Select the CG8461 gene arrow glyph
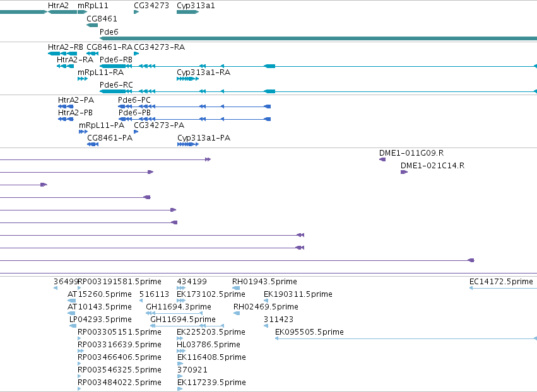The image size is (537, 392). click(92, 25)
